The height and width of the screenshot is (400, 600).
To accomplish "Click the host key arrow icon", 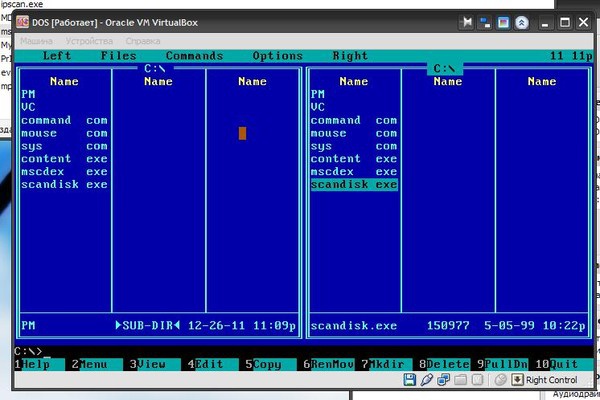I will coord(517,380).
